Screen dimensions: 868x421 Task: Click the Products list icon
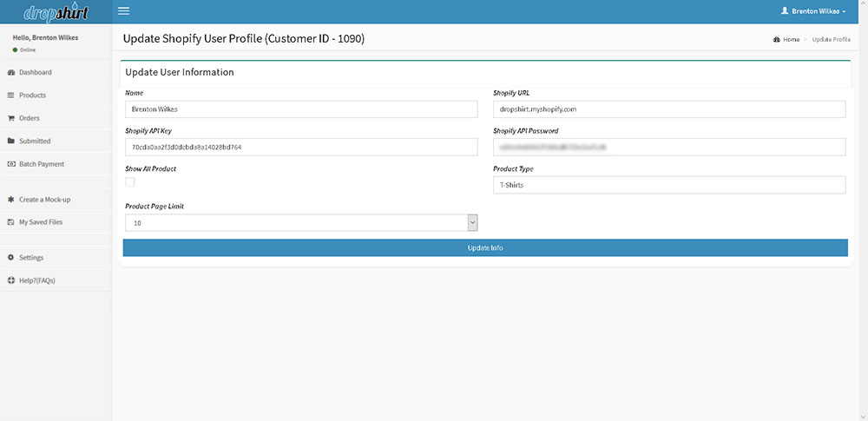(x=10, y=95)
